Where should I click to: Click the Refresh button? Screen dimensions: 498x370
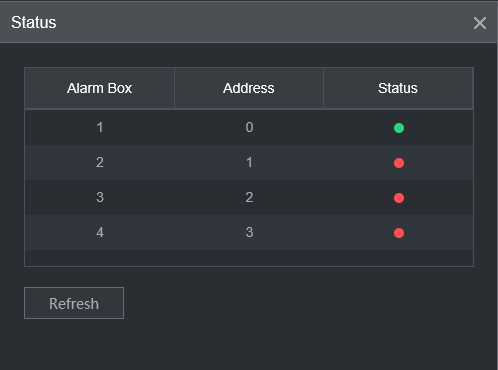point(74,303)
